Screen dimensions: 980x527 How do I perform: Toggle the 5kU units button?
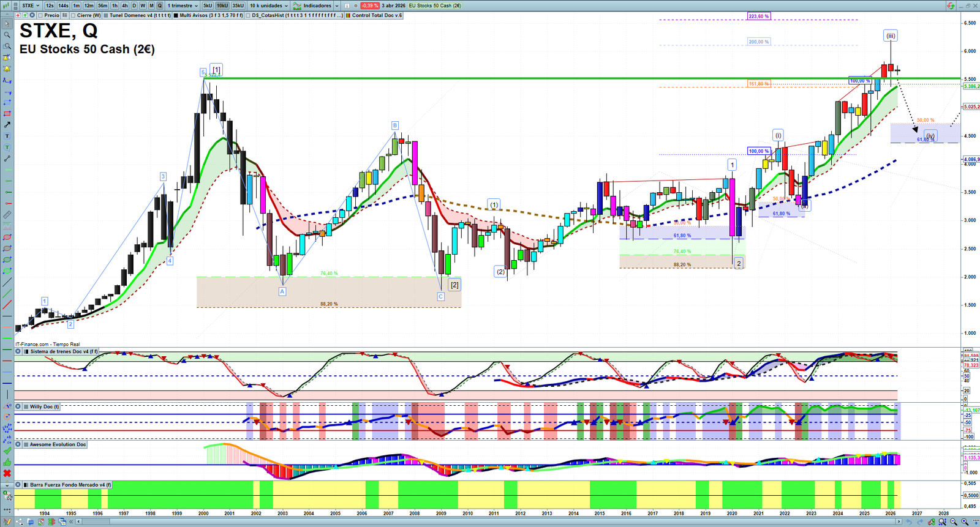tap(208, 6)
